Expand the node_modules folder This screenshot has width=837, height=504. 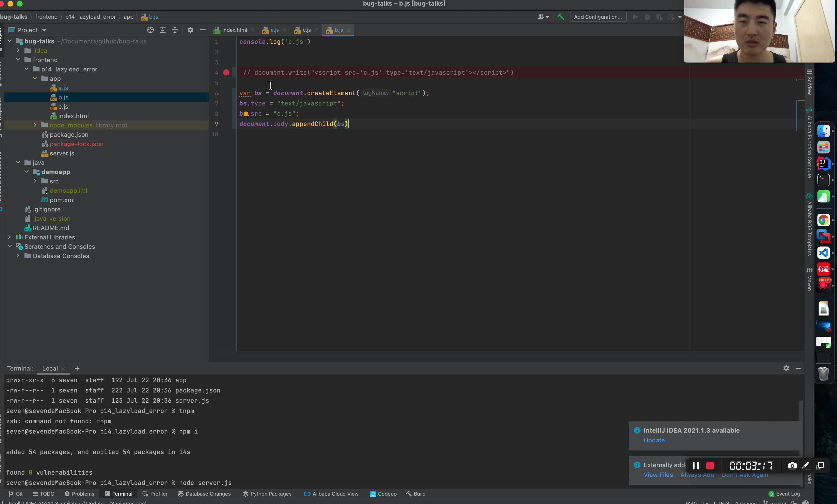click(x=35, y=125)
